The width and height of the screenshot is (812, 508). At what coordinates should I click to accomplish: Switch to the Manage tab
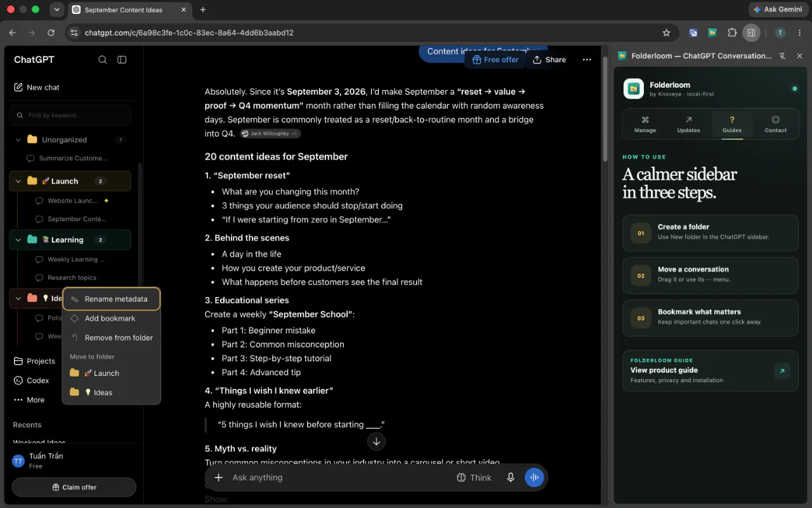click(645, 124)
